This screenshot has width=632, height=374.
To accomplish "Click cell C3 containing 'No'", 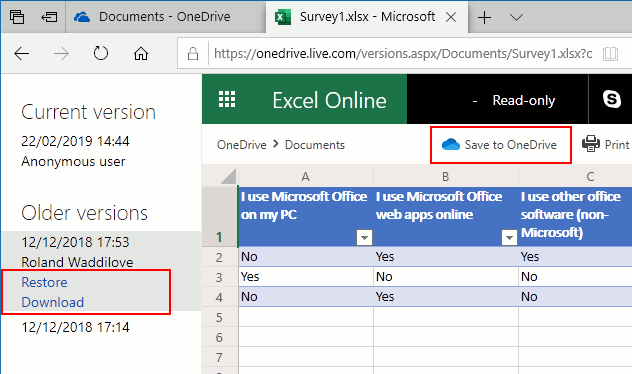I will pyautogui.click(x=576, y=277).
